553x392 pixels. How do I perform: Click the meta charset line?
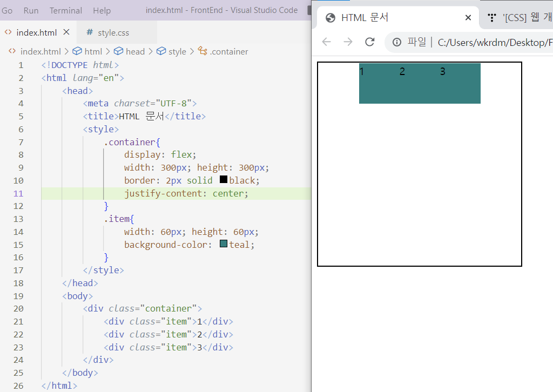click(x=140, y=103)
